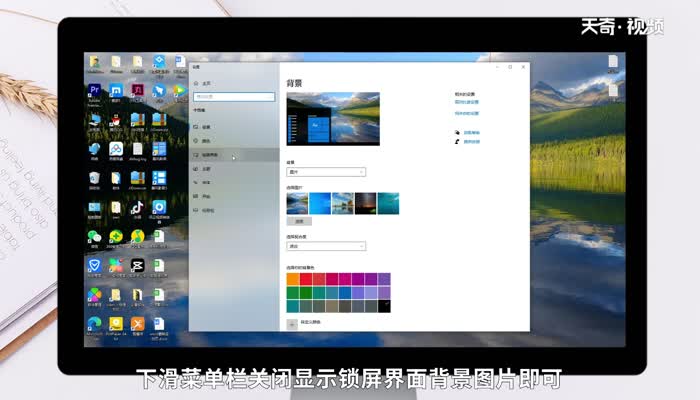Image resolution: width=700 pixels, height=400 pixels.
Task: Launch Microsoft Edge from the desktop
Action: point(94,324)
